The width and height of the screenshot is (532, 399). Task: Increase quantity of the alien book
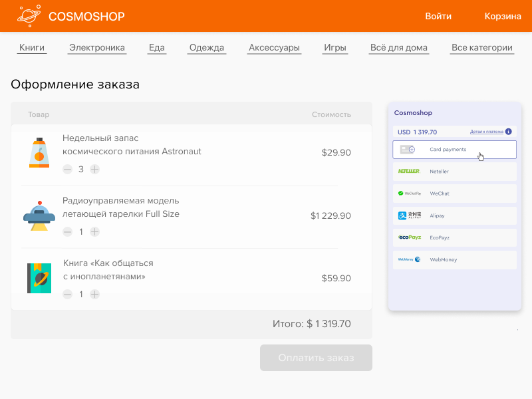[x=95, y=295]
